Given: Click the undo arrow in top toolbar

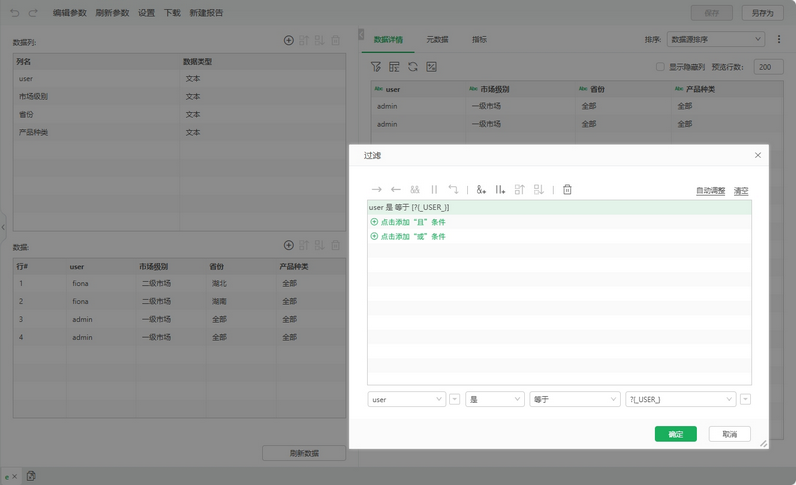Looking at the screenshot, I should tap(14, 13).
